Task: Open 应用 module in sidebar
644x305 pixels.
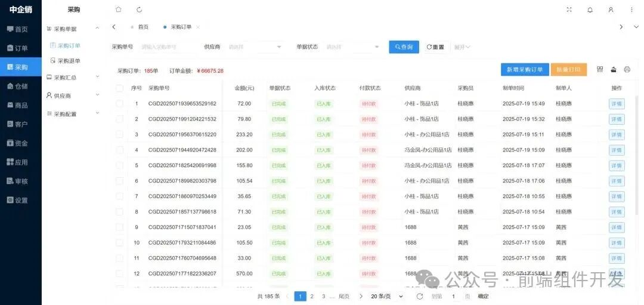Action: click(20, 162)
